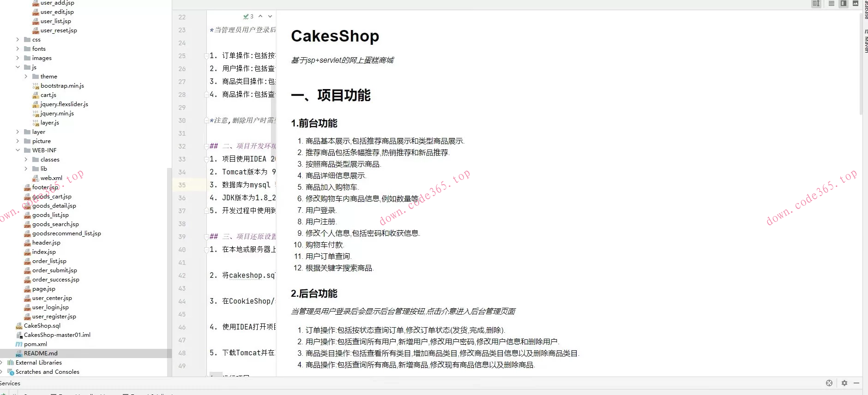Image resolution: width=868 pixels, height=395 pixels.
Task: Select user_login.jsp file
Action: tap(50, 307)
